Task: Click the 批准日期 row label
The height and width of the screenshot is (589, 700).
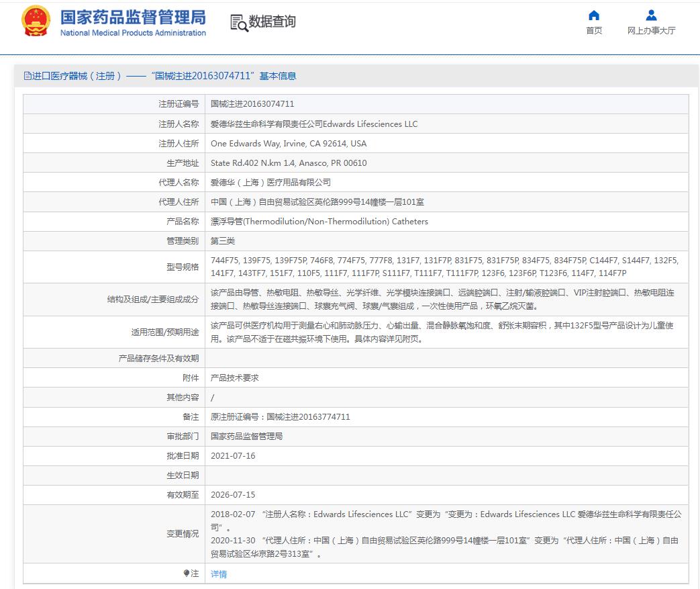Action: 183,456
